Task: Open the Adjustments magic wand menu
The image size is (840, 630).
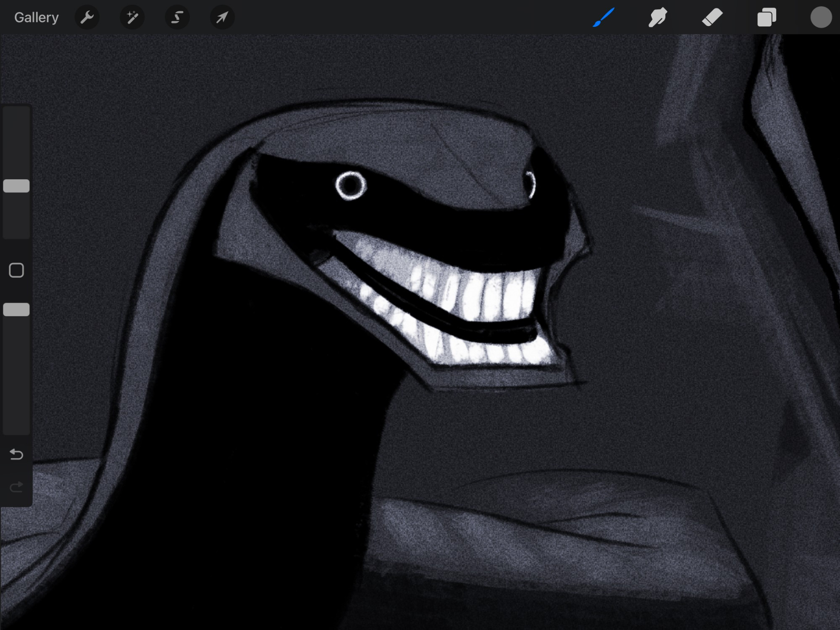Action: (x=132, y=17)
